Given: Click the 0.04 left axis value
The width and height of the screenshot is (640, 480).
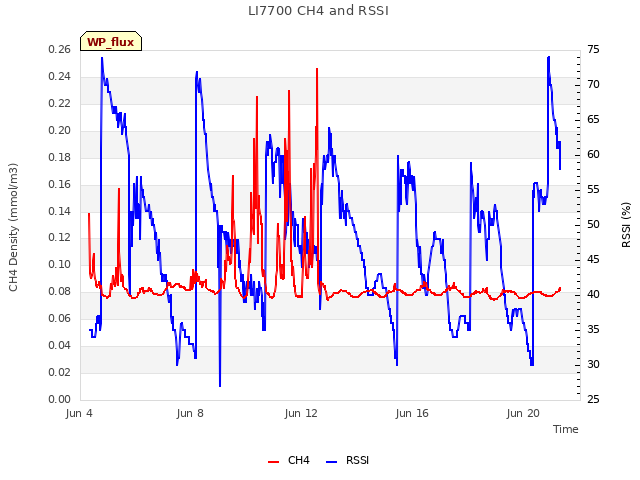Looking at the screenshot, I should [60, 345].
